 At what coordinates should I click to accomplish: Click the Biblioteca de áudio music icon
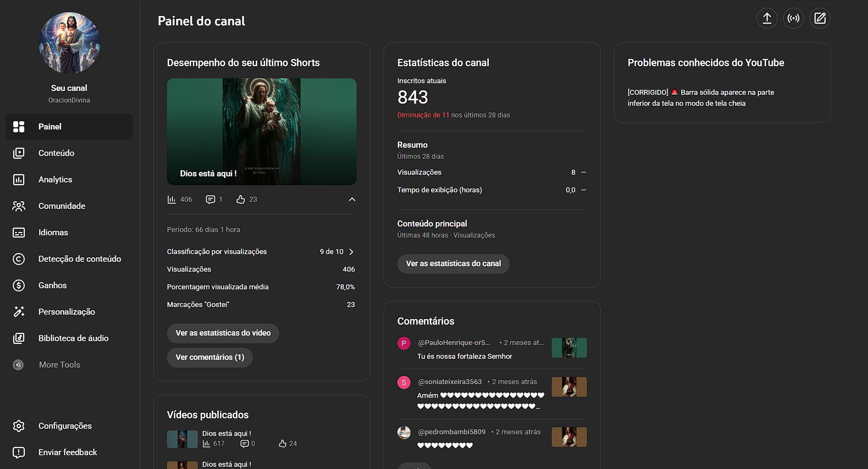click(x=19, y=338)
